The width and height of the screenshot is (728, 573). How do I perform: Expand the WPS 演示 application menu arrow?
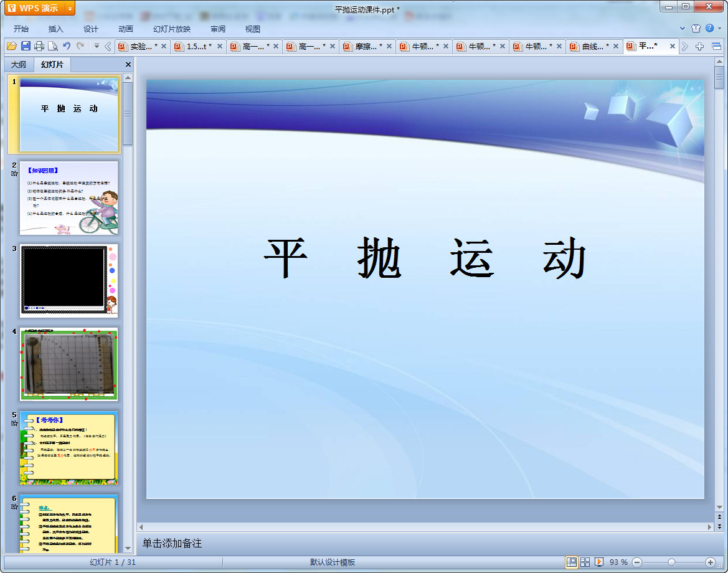pyautogui.click(x=70, y=9)
